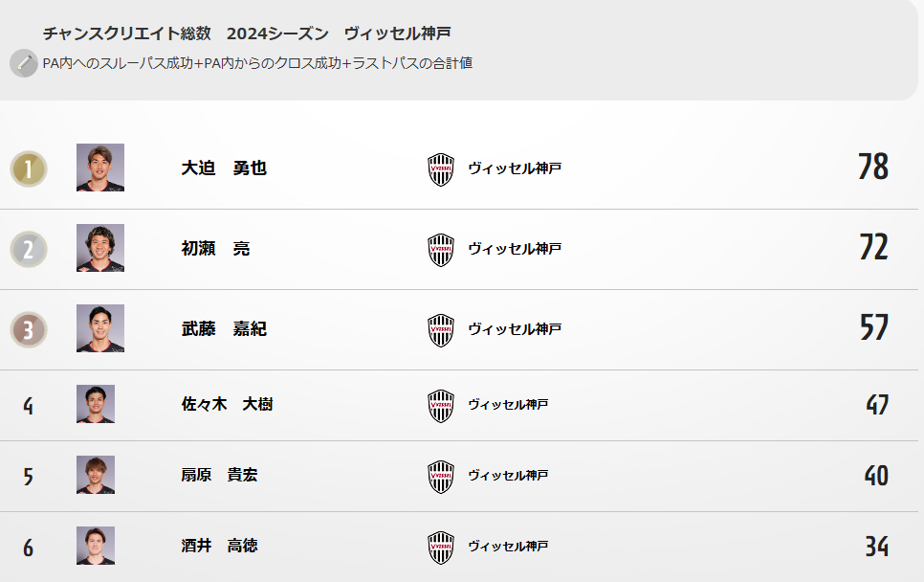Open player photo of 佐々木 大樹
Screen dimensions: 924x582
point(96,404)
